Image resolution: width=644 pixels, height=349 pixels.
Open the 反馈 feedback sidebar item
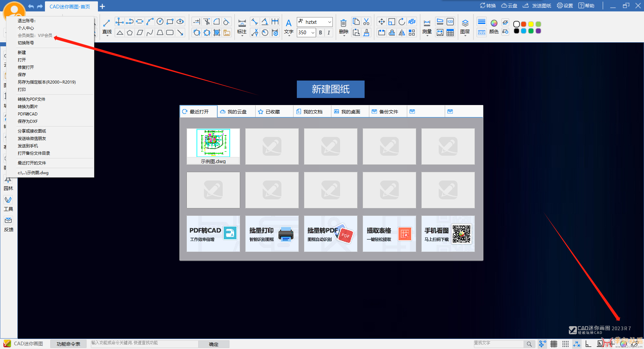pos(8,225)
